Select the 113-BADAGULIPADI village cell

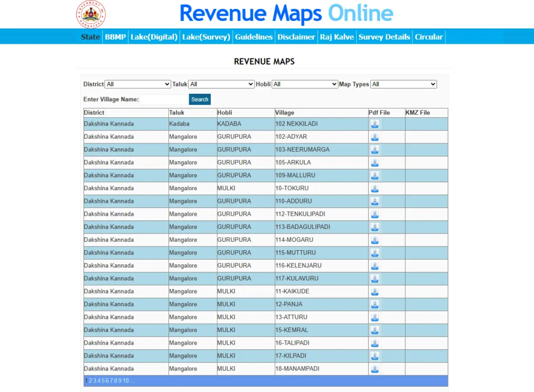[x=321, y=227]
